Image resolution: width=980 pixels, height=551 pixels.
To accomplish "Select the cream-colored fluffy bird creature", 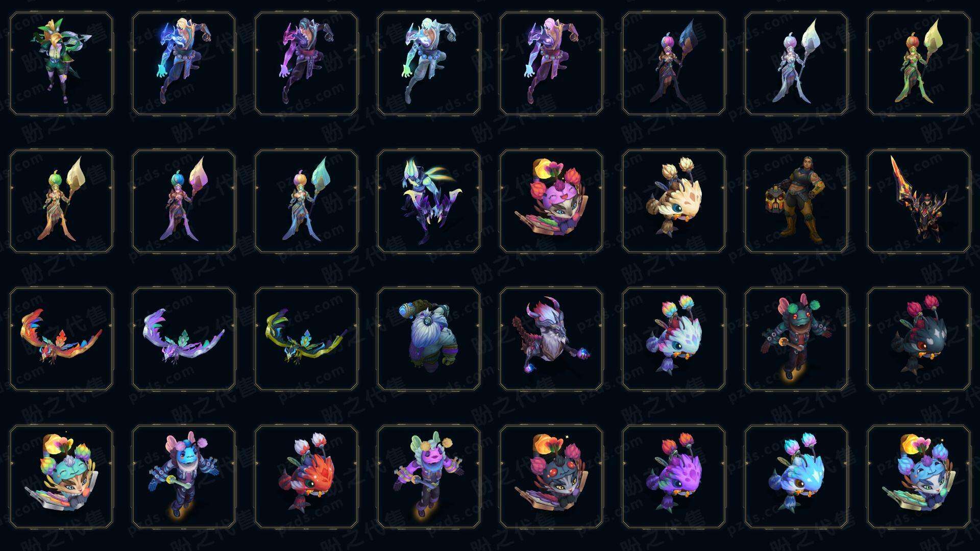I will [x=674, y=201].
